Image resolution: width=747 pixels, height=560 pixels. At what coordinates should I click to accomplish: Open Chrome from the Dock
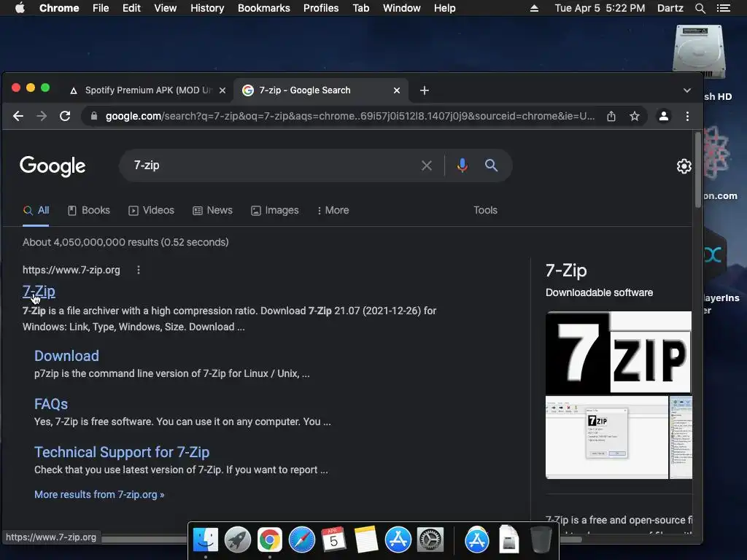pos(270,540)
